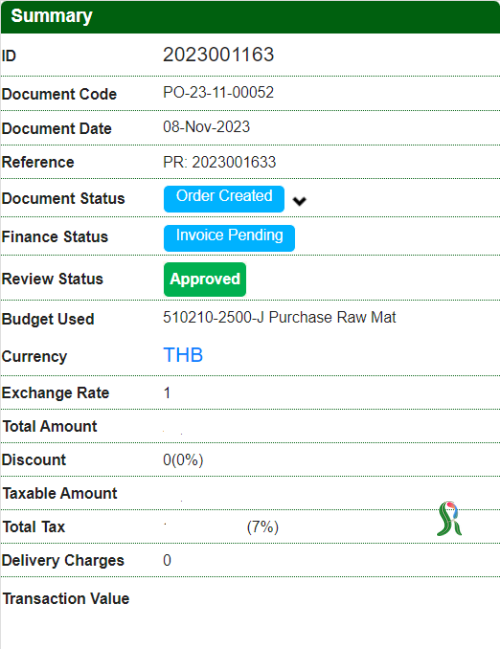Image resolution: width=500 pixels, height=649 pixels.
Task: Click the Order Created status badge
Action: click(x=224, y=199)
